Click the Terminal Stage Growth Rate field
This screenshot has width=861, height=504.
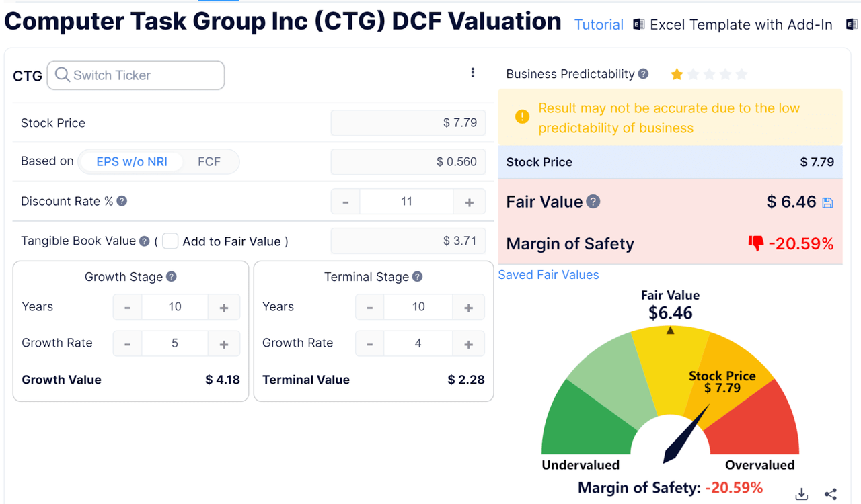[x=418, y=343]
